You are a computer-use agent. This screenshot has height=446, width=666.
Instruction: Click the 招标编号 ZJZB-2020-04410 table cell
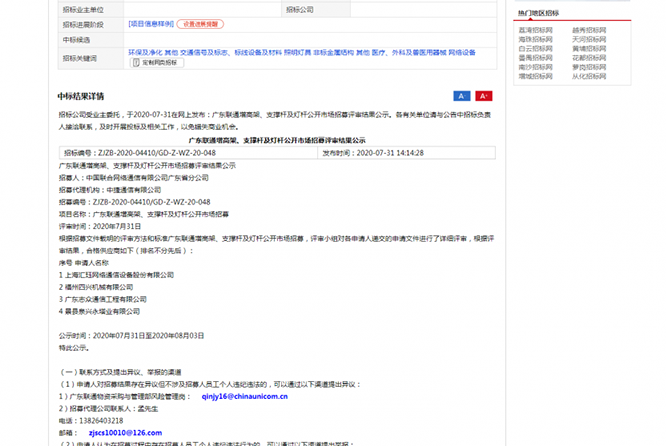[188, 153]
